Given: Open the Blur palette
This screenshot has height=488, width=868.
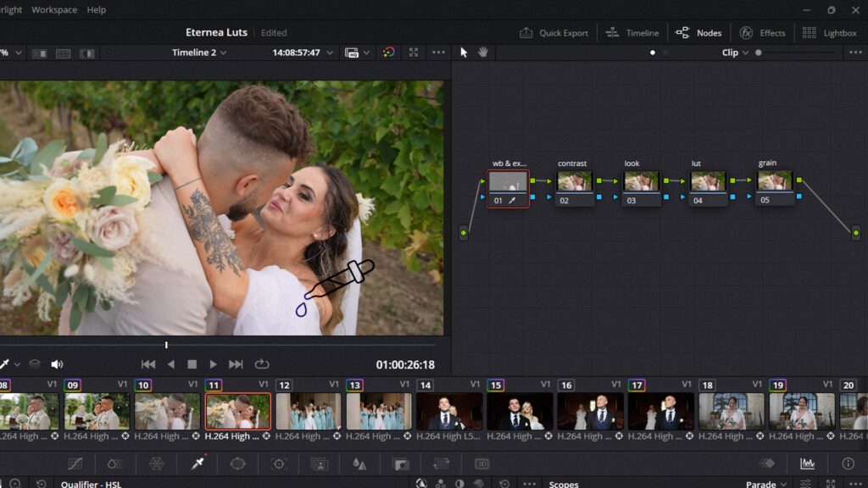Looking at the screenshot, I should [359, 463].
